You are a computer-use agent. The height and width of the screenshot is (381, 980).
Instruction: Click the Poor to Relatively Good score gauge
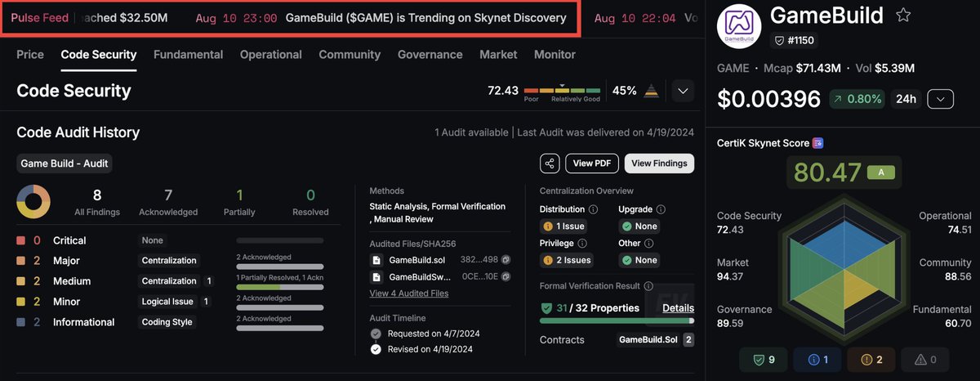click(x=562, y=91)
